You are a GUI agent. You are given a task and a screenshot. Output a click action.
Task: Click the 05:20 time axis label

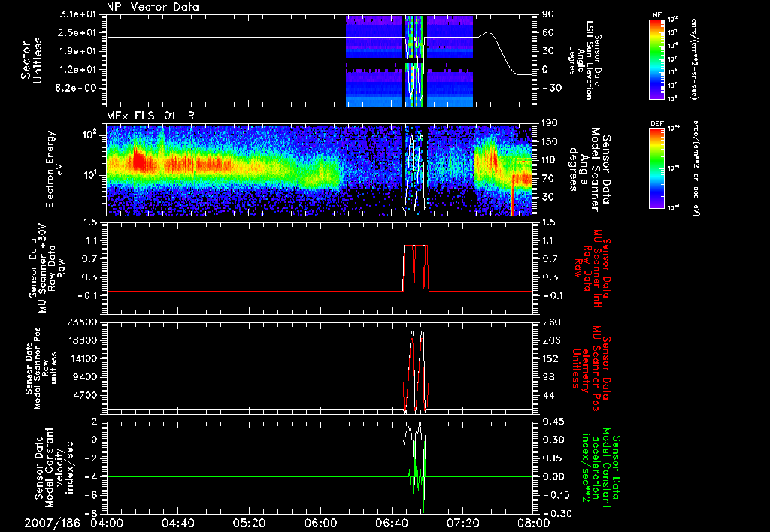tap(249, 523)
